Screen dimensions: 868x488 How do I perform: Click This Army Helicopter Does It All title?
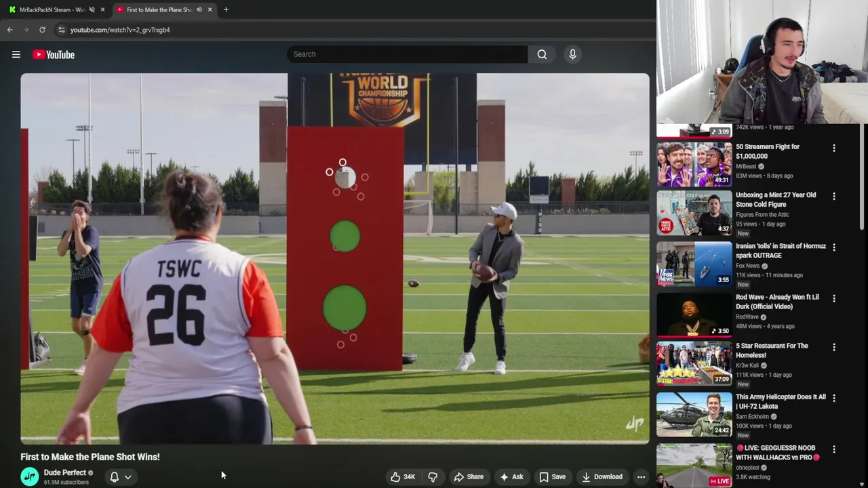pos(781,401)
